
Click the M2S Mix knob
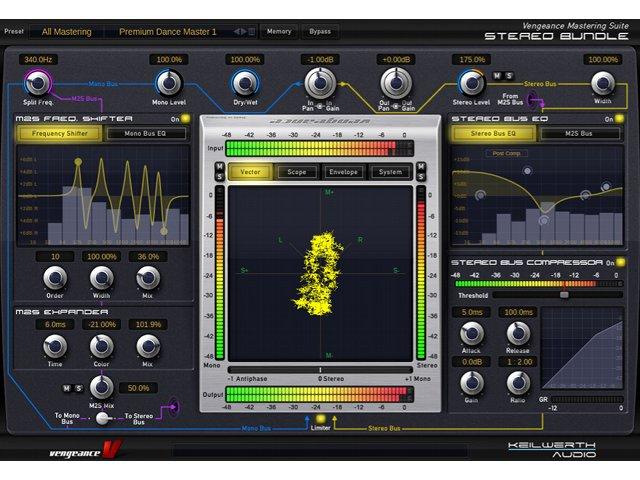[101, 387]
